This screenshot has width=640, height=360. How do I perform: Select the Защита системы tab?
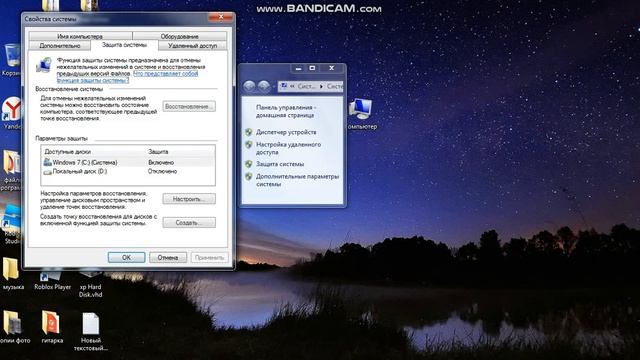[x=124, y=45]
